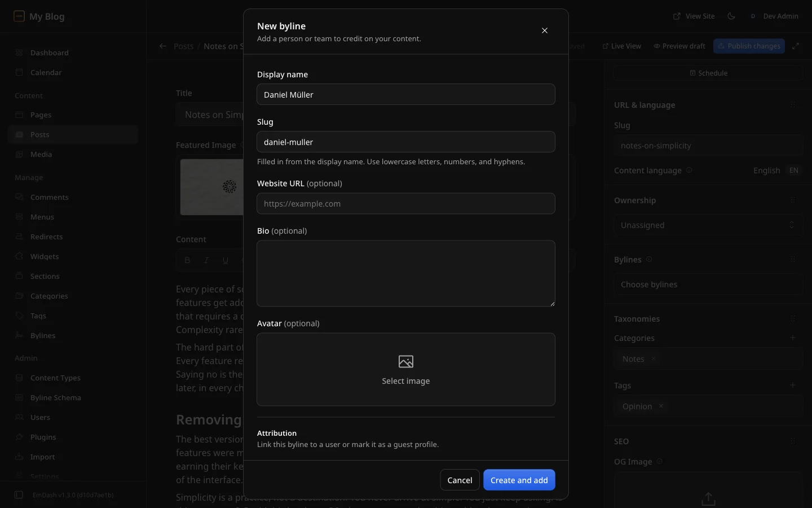Open Live View
The height and width of the screenshot is (508, 812).
coord(622,46)
